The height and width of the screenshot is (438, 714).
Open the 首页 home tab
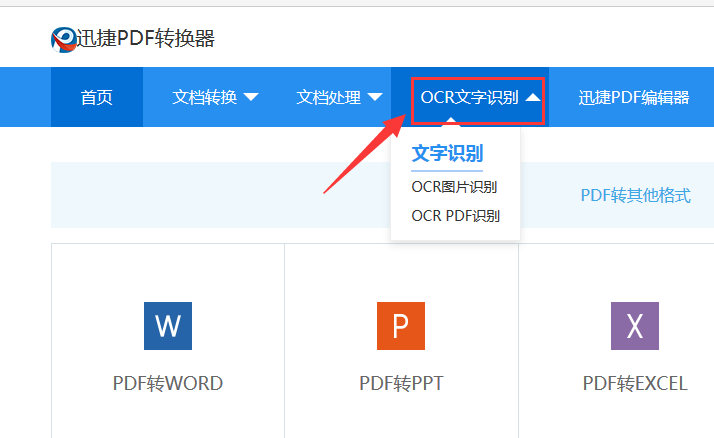(97, 97)
